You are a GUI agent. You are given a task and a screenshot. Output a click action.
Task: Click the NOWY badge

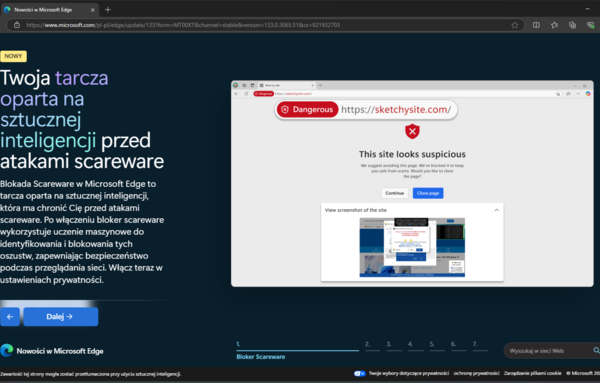[13, 56]
